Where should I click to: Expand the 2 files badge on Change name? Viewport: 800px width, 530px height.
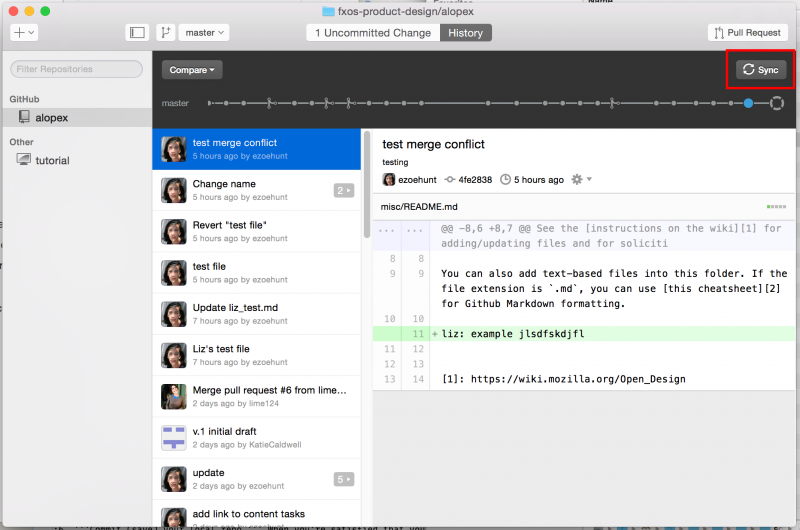point(344,191)
